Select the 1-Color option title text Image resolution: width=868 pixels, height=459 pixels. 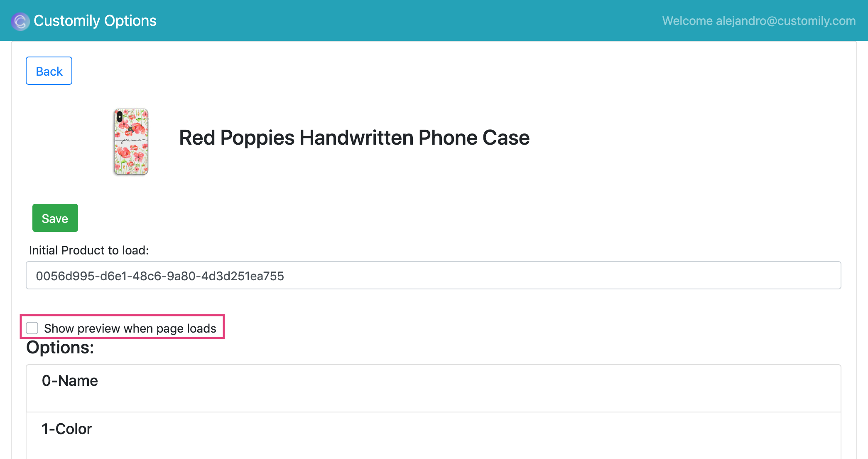(x=67, y=429)
